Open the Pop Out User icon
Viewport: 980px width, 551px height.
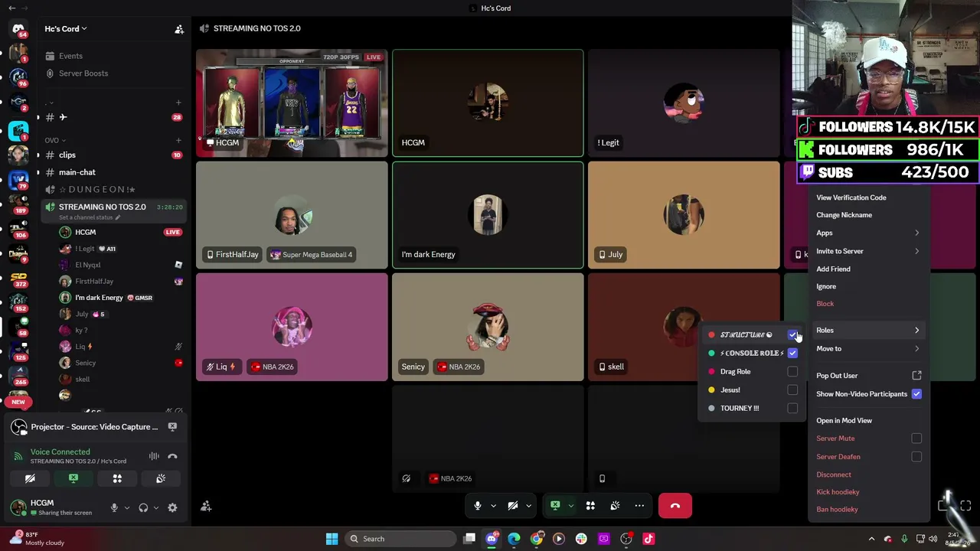pyautogui.click(x=916, y=376)
